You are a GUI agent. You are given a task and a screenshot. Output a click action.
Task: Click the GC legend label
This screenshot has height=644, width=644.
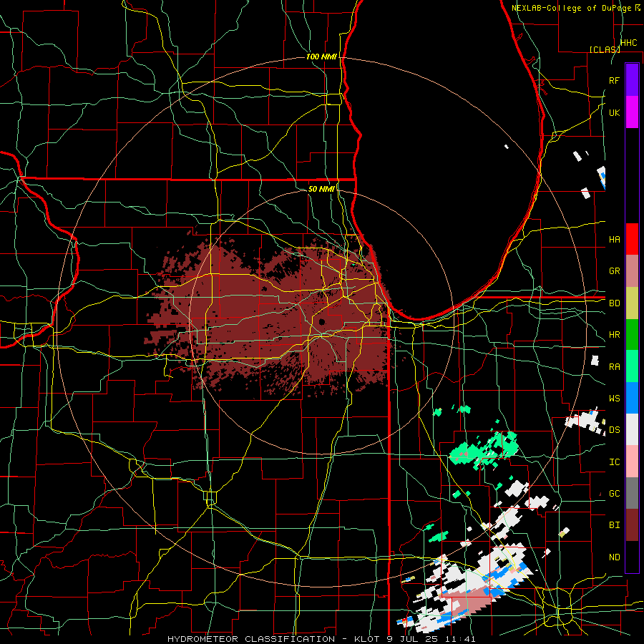614,494
